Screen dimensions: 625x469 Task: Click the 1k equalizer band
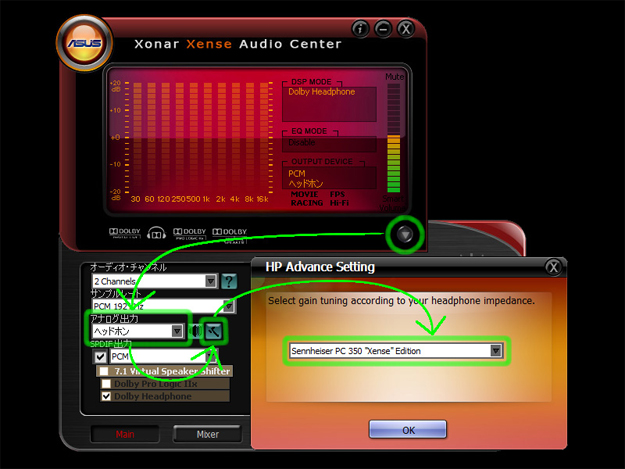[207, 138]
